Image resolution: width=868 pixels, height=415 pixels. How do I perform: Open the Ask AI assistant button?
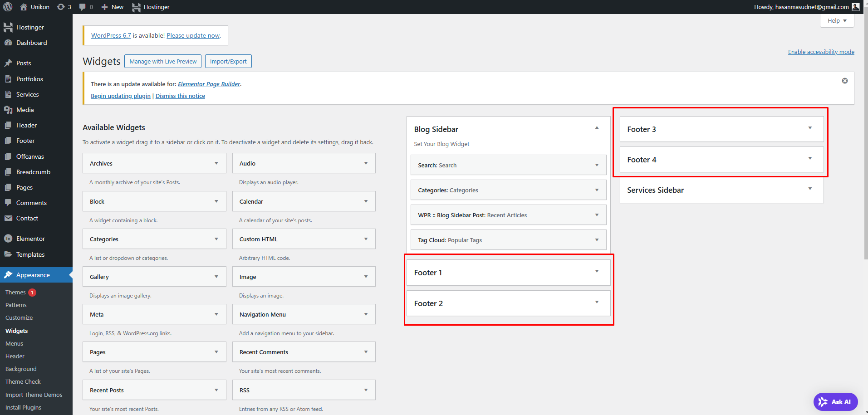pos(835,402)
